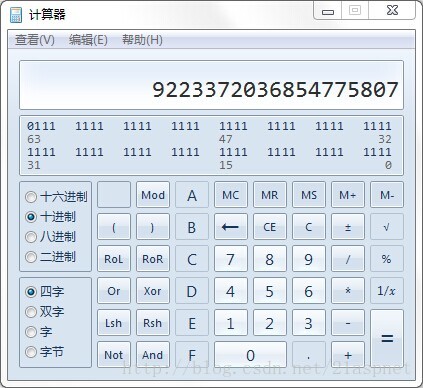Clear memory with MC
Image resolution: width=423 pixels, height=388 pixels.
click(231, 195)
